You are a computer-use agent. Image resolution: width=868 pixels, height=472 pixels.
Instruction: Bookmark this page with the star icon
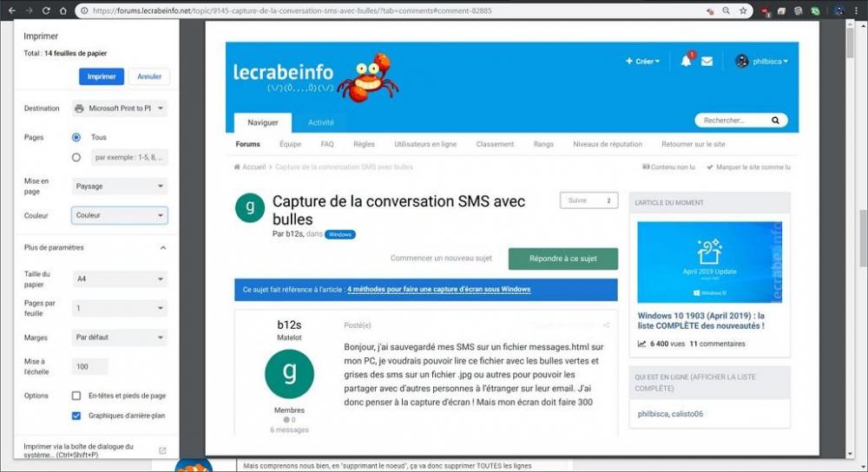click(x=743, y=11)
